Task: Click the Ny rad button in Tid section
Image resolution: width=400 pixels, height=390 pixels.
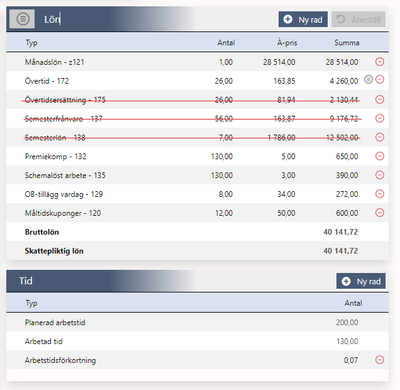Action: point(361,281)
